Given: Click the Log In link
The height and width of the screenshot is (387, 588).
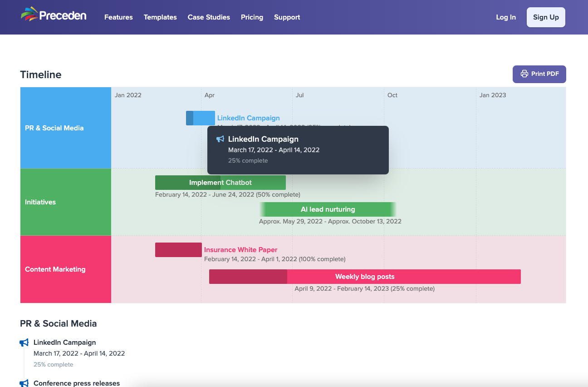Looking at the screenshot, I should click(x=506, y=17).
